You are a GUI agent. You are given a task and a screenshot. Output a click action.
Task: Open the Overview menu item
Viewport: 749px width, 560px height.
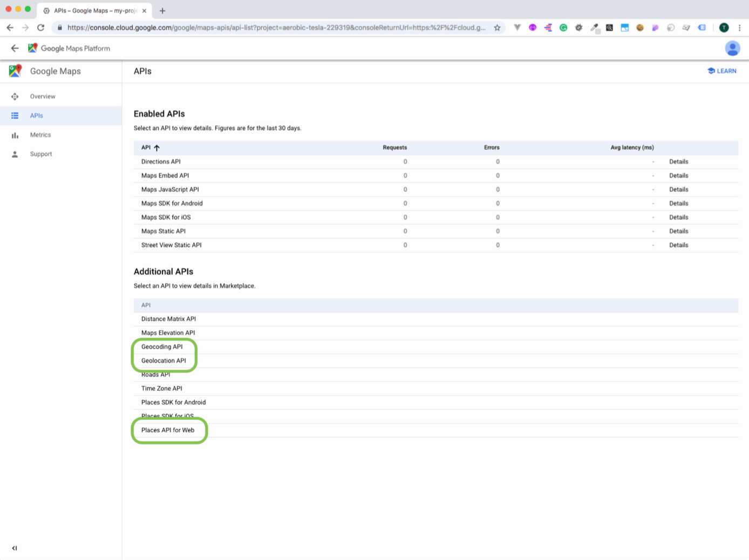pos(43,97)
